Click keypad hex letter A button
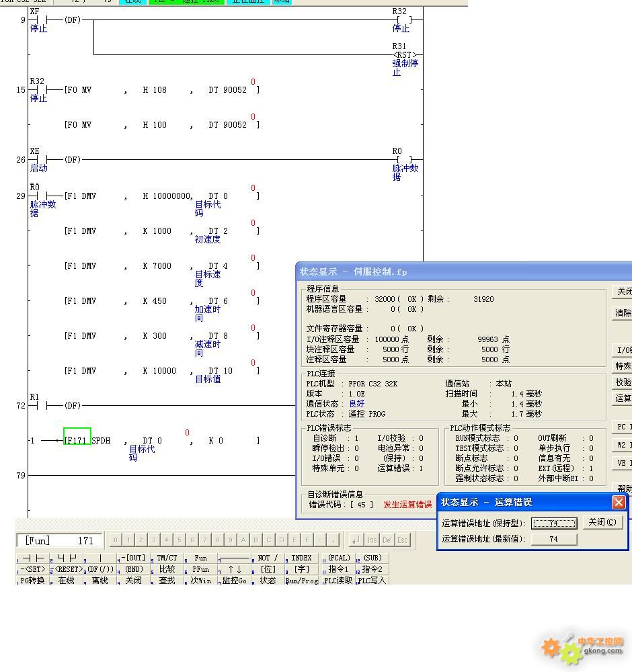Image resolution: width=632 pixels, height=672 pixels. click(243, 540)
